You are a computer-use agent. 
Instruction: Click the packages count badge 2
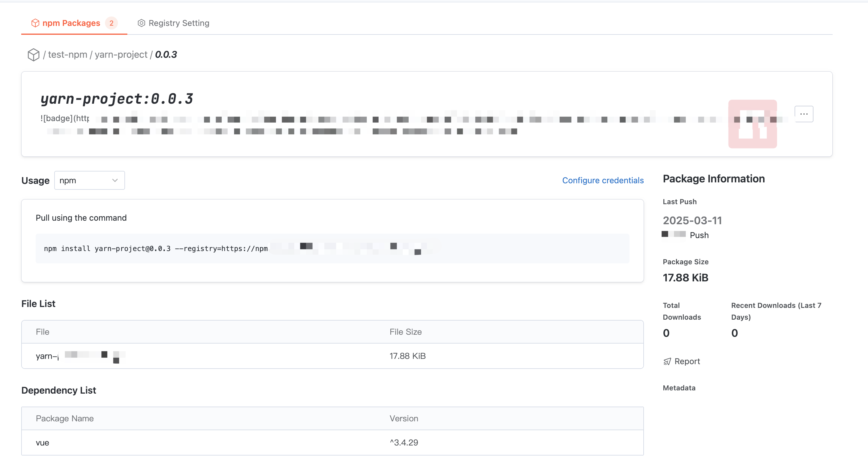pos(111,23)
